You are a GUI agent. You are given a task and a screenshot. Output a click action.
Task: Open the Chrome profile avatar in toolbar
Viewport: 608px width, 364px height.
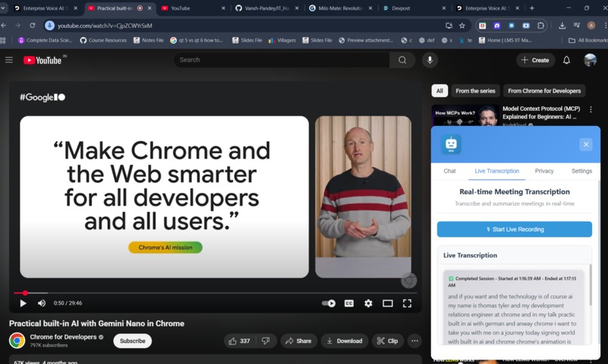(591, 26)
